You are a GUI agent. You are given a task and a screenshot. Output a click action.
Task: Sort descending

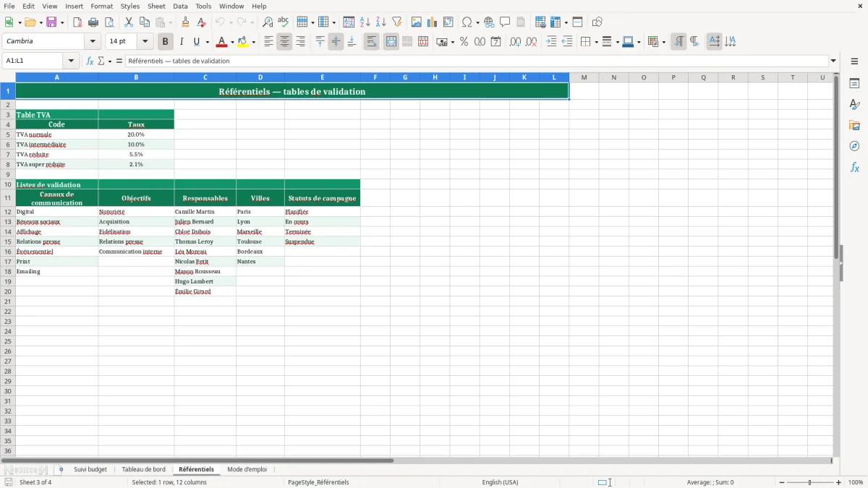(380, 22)
